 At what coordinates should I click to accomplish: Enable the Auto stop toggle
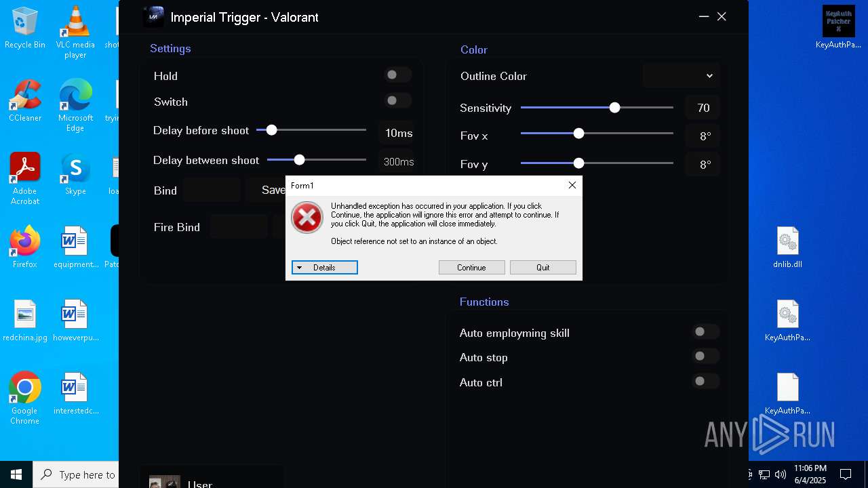[x=705, y=357]
